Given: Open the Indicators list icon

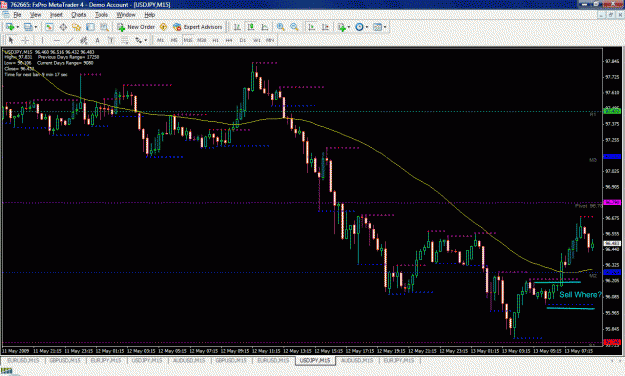Looking at the screenshot, I should point(341,27).
